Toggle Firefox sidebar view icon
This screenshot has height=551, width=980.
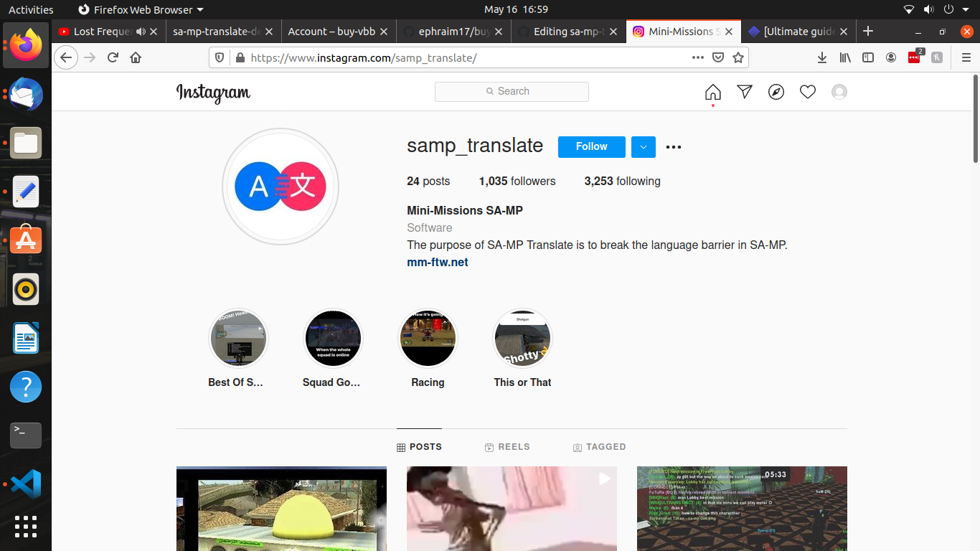pos(868,57)
